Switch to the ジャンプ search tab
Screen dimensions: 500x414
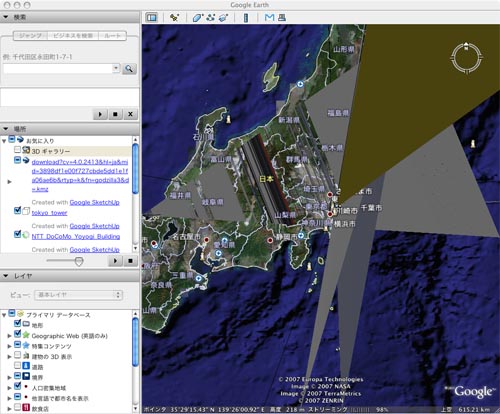click(x=30, y=36)
